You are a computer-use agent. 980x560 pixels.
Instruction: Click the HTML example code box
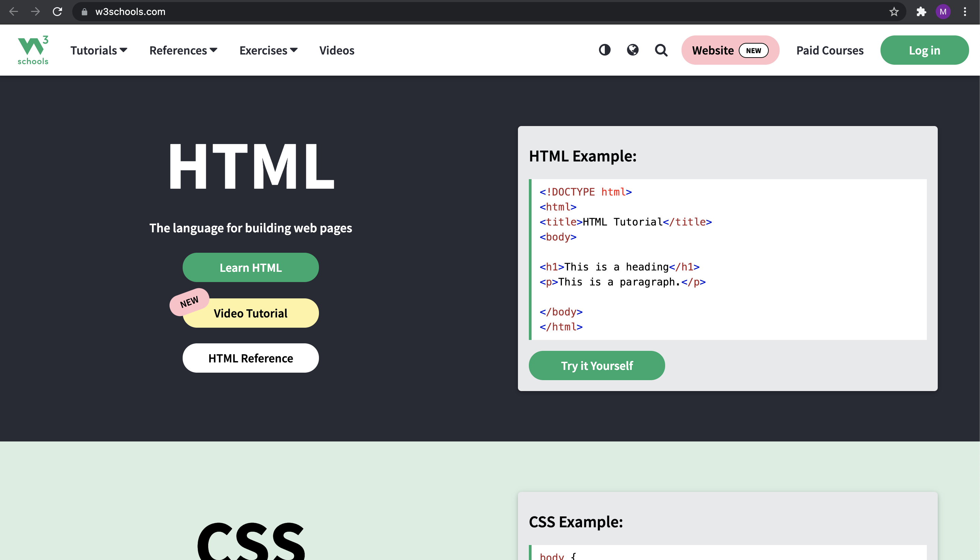(x=728, y=259)
